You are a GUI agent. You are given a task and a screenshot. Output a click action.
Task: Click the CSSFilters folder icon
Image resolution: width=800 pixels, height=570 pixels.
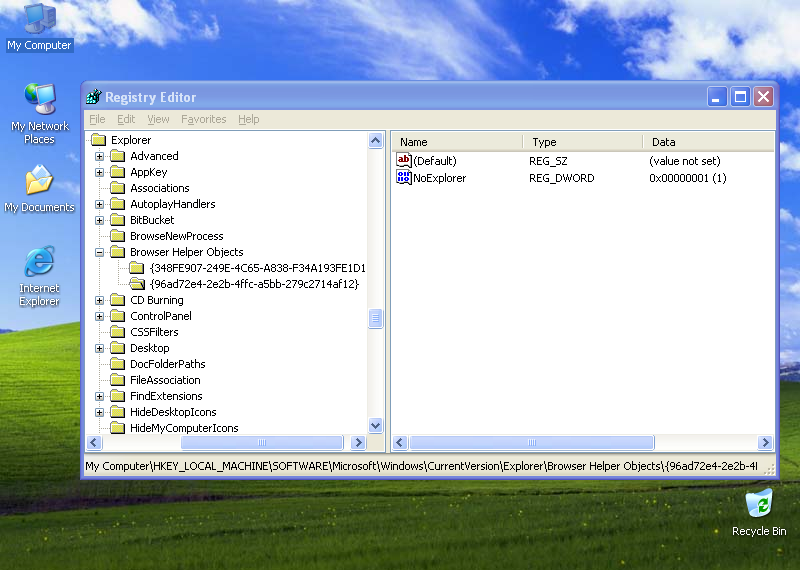pyautogui.click(x=118, y=332)
